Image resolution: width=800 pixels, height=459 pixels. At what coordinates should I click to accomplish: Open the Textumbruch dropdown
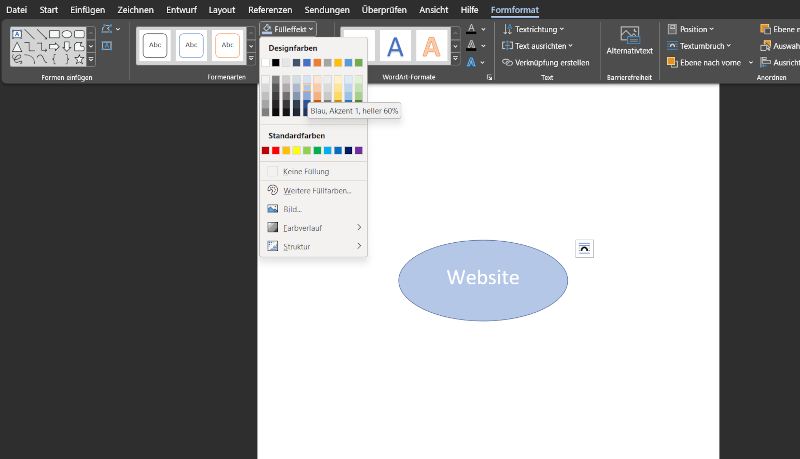pos(704,45)
